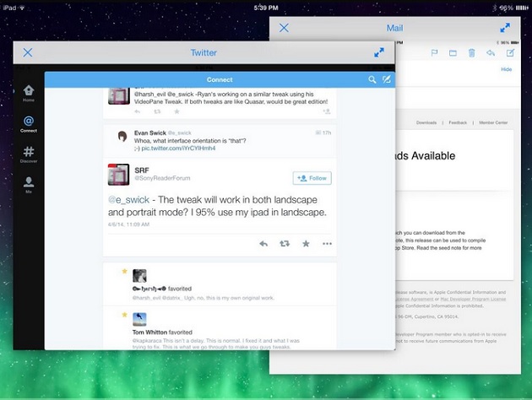Open the Member Center link in Mail

[493, 122]
